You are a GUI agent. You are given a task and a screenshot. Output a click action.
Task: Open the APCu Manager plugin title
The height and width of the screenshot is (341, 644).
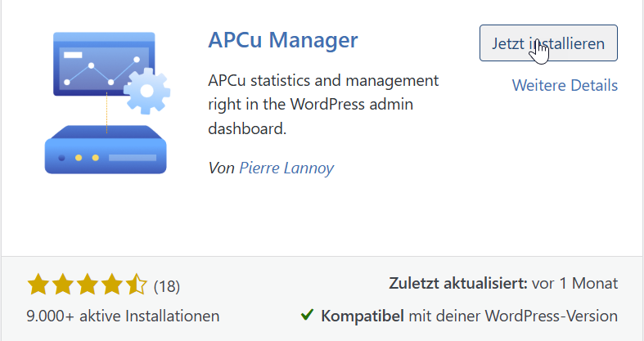283,39
